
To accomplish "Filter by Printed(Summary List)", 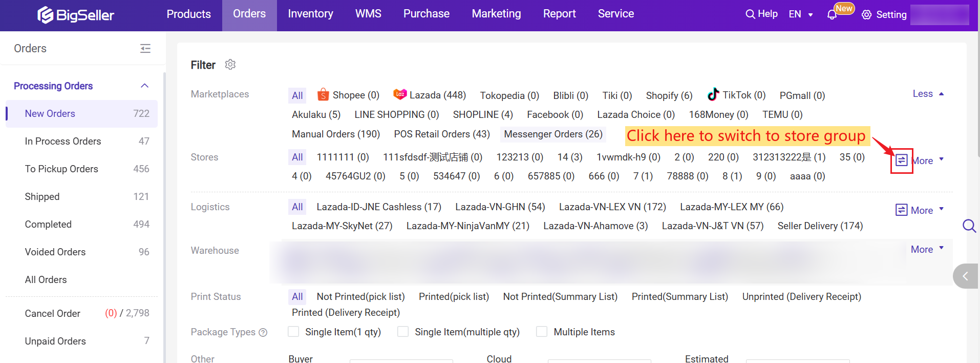I will tap(680, 296).
